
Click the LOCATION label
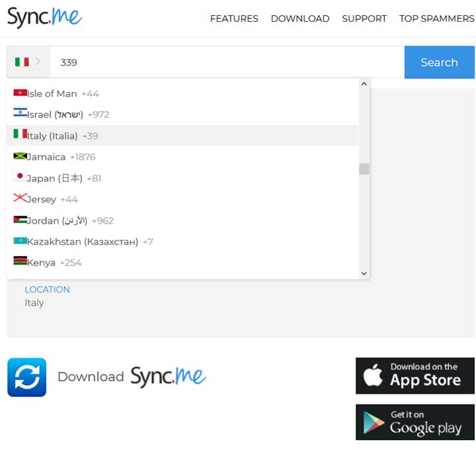click(x=48, y=289)
